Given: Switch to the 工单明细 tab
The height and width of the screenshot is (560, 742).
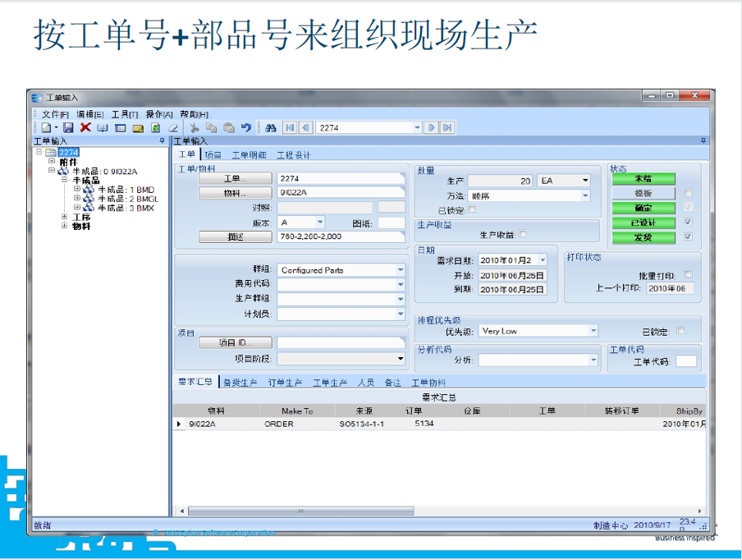Looking at the screenshot, I should 249,154.
